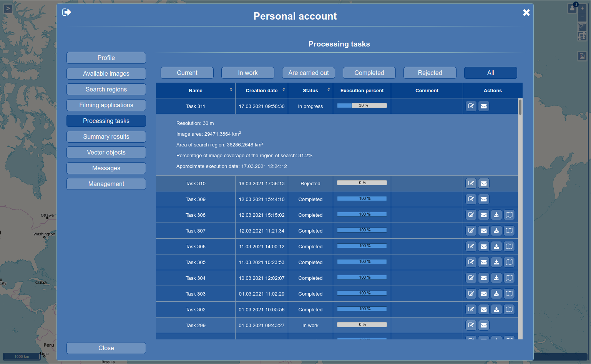Screen dimensions: 591x364
Task: Sort the table by Status column
Action: point(329,90)
